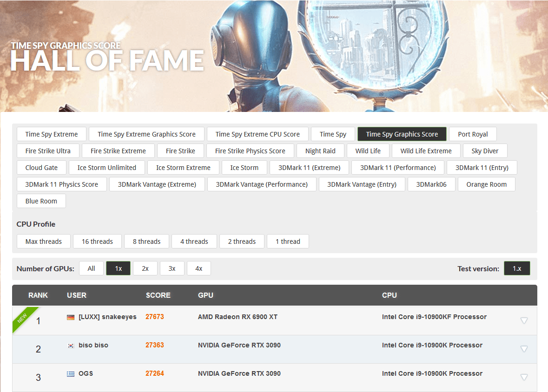Click AMD Radeon RX 6900 XT cell
The height and width of the screenshot is (392, 548).
pyautogui.click(x=238, y=317)
